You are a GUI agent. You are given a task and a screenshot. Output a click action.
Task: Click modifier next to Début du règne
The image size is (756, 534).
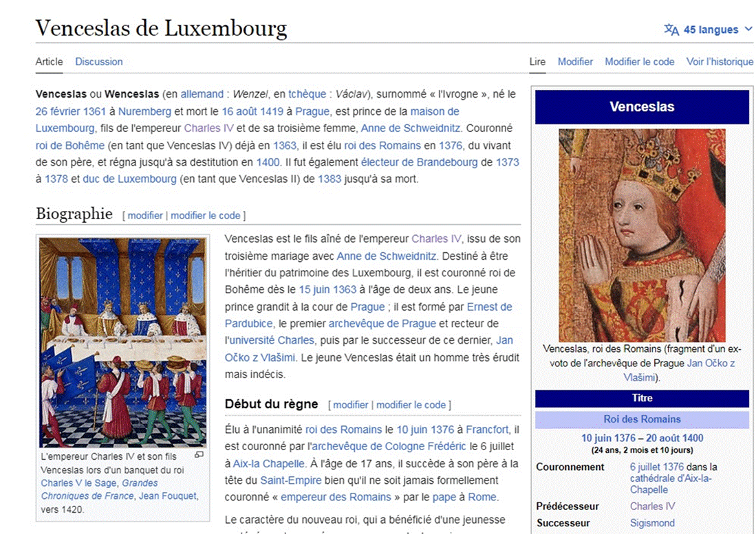click(351, 405)
